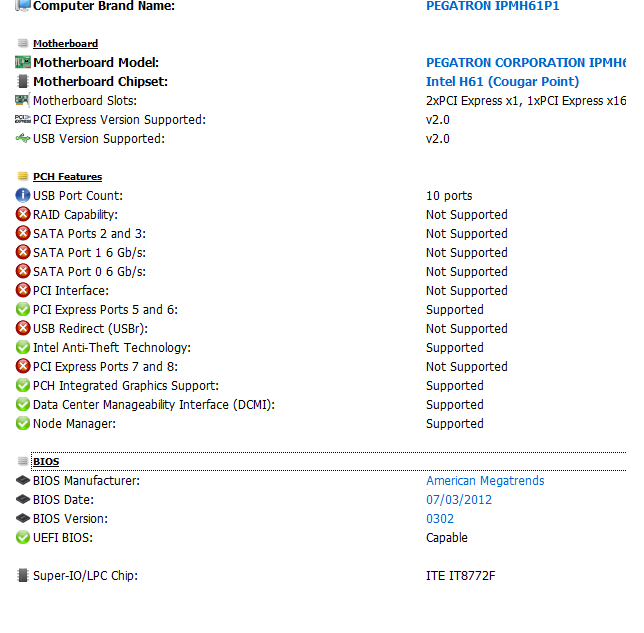This screenshot has height=633, width=644.
Task: Click the Motherboard Chipset chip icon
Action: coord(23,81)
